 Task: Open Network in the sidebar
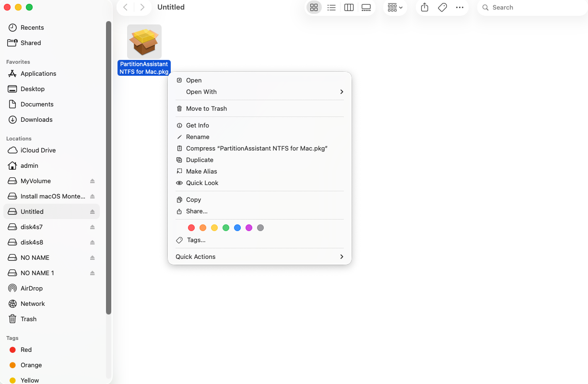pyautogui.click(x=51, y=303)
